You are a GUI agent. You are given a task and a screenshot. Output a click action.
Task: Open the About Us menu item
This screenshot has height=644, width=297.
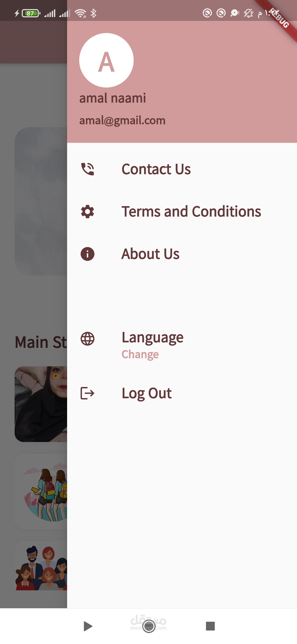(150, 254)
